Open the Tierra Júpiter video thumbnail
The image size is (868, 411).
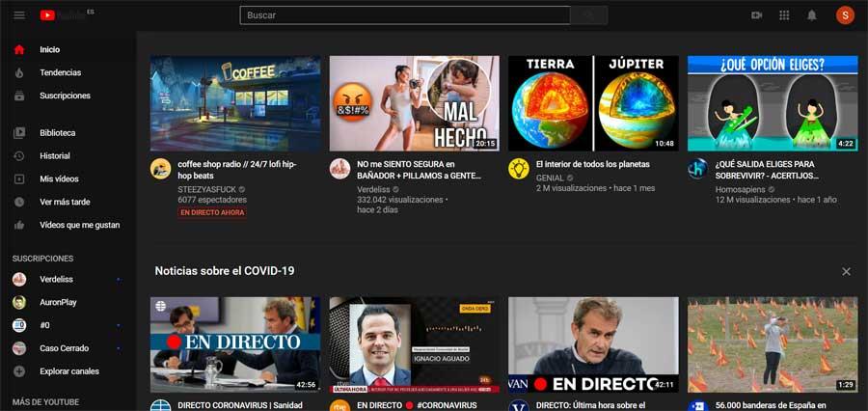593,103
